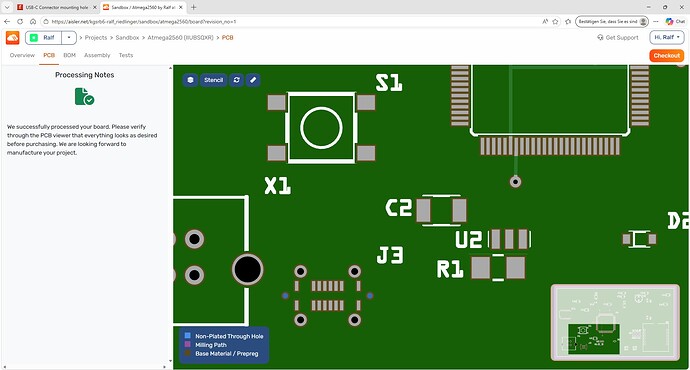Click the browser back arrow
The width and height of the screenshot is (690, 370).
point(7,21)
